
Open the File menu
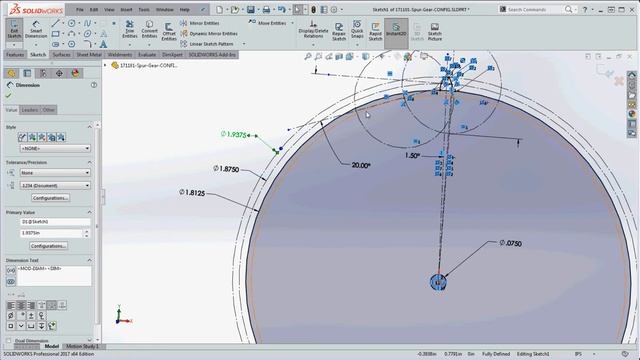click(x=80, y=9)
